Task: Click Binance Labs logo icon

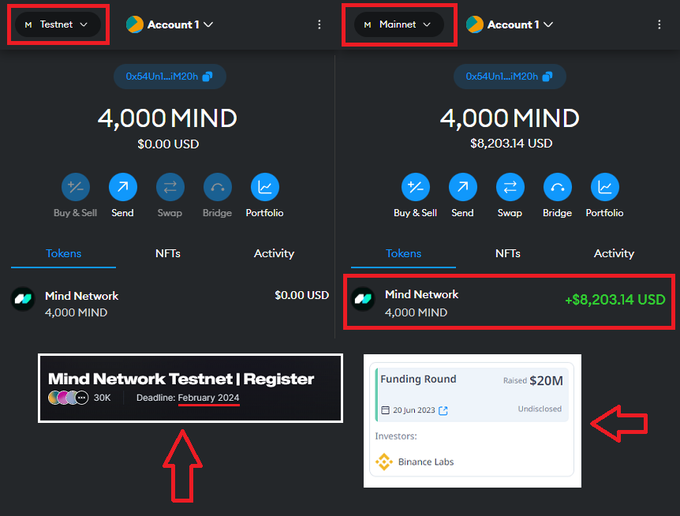Action: 384,462
